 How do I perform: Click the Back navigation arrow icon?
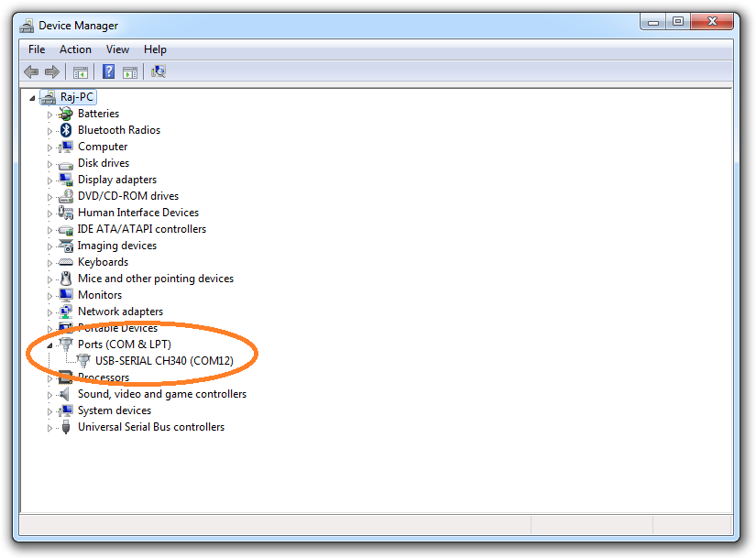31,71
